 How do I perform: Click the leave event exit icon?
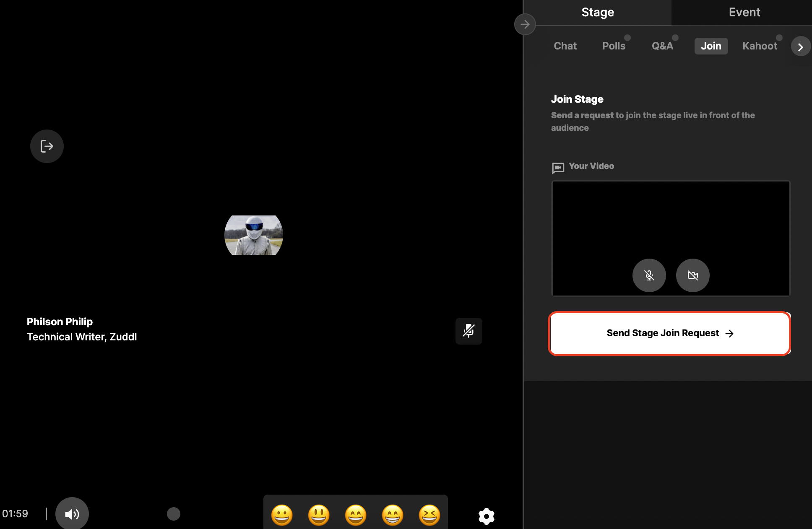pyautogui.click(x=47, y=146)
